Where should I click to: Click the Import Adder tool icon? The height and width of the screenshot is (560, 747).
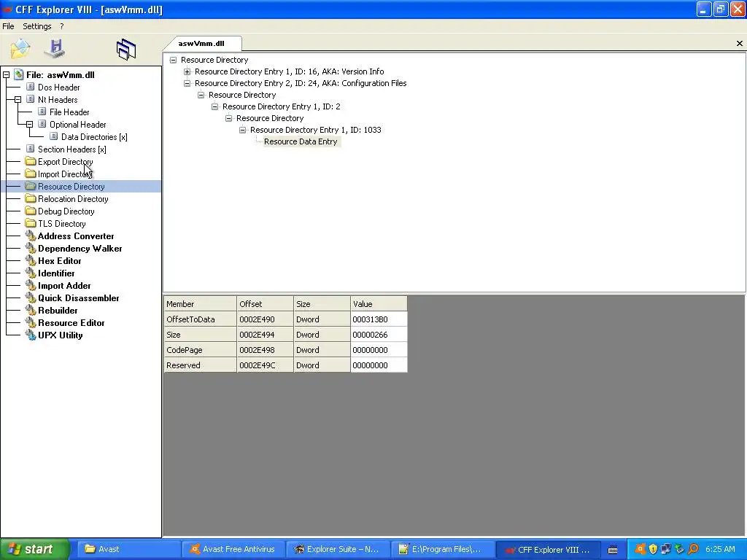pyautogui.click(x=31, y=285)
